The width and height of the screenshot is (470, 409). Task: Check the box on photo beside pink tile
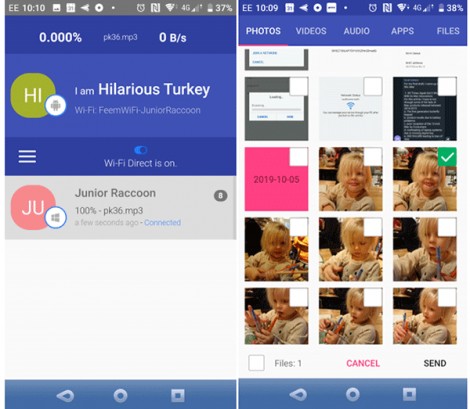tap(373, 157)
